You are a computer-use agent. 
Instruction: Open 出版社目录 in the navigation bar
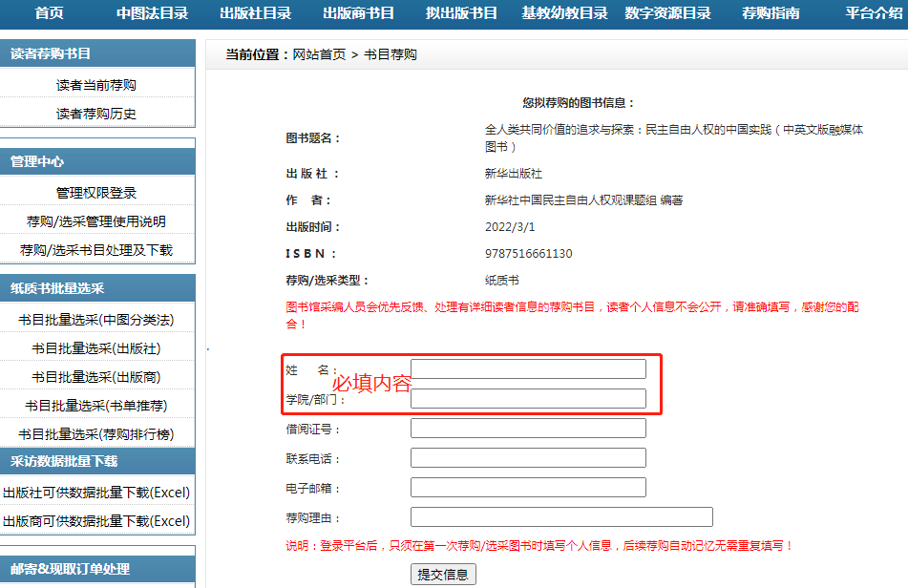point(255,13)
